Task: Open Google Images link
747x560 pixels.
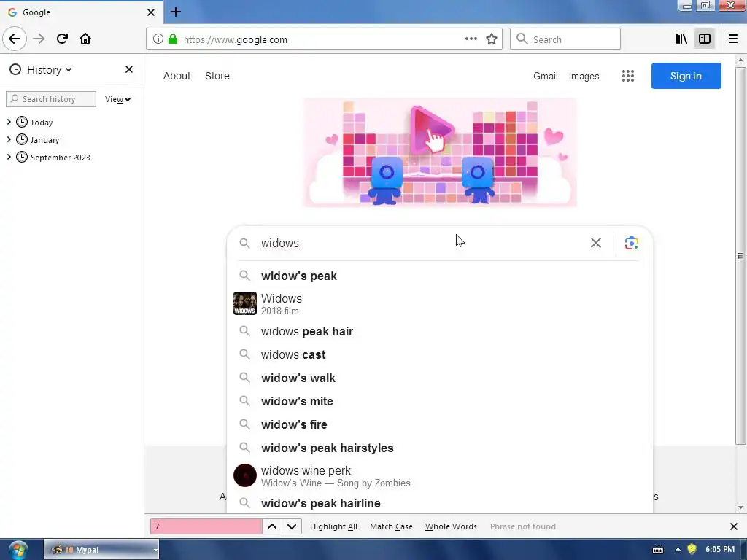Action: click(x=584, y=76)
